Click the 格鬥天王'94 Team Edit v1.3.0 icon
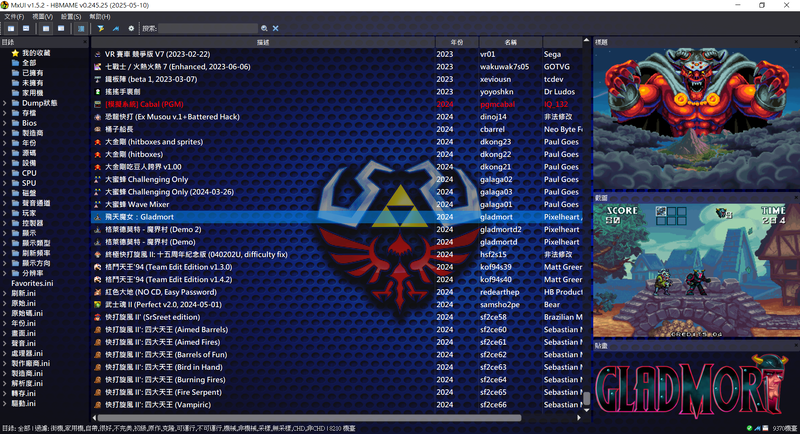The width and height of the screenshot is (800, 434). tap(97, 267)
